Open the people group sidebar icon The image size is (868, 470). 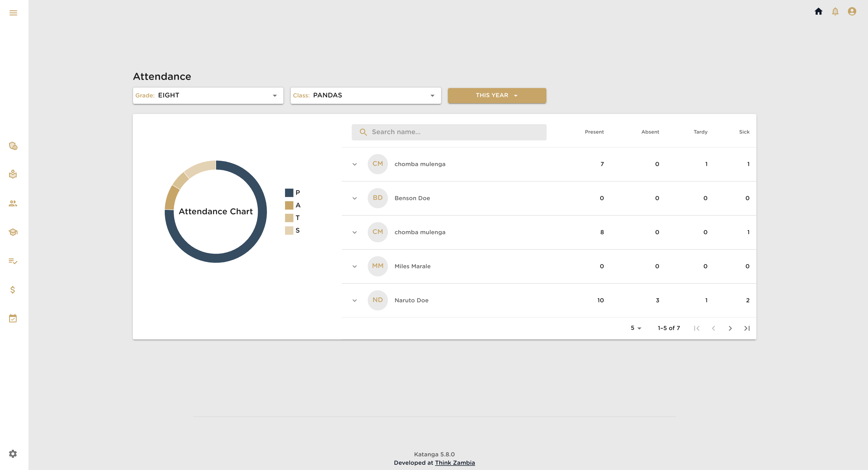[x=13, y=203]
